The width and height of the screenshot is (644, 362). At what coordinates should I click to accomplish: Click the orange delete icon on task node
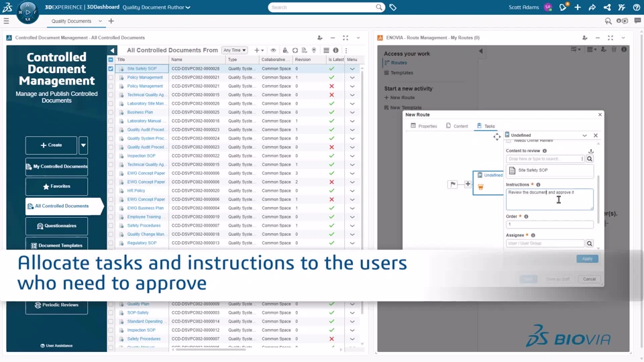click(480, 187)
